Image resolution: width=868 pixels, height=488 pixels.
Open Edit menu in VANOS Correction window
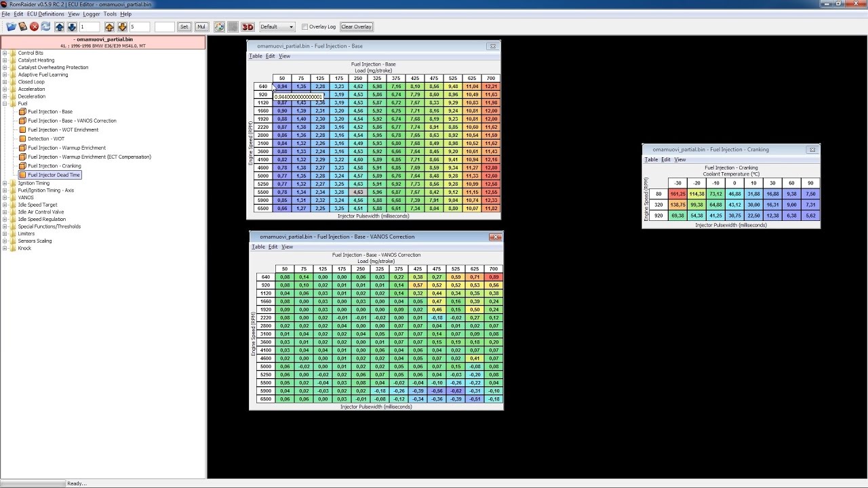[273, 247]
